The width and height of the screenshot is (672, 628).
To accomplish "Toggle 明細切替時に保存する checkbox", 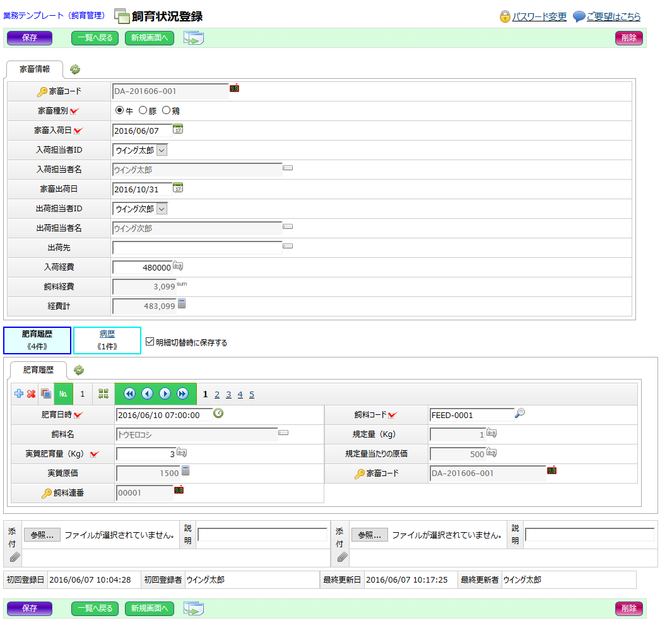I will click(x=150, y=342).
